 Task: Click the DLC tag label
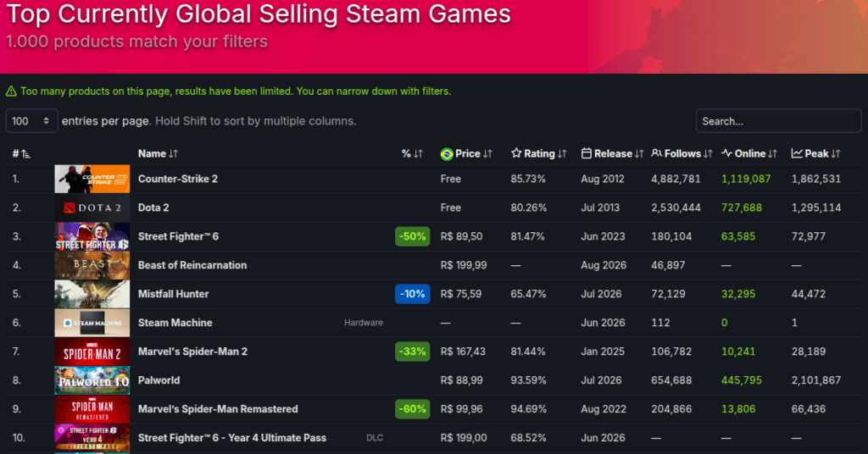[374, 437]
